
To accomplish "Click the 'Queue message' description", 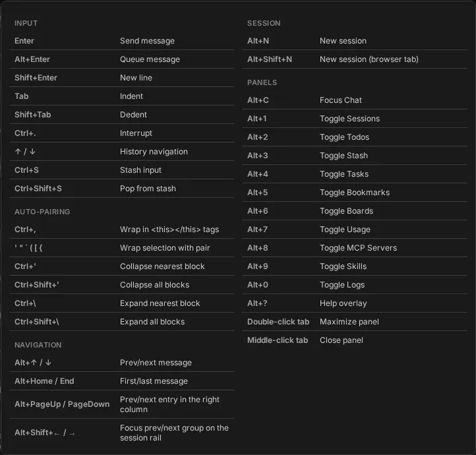I will [x=150, y=59].
